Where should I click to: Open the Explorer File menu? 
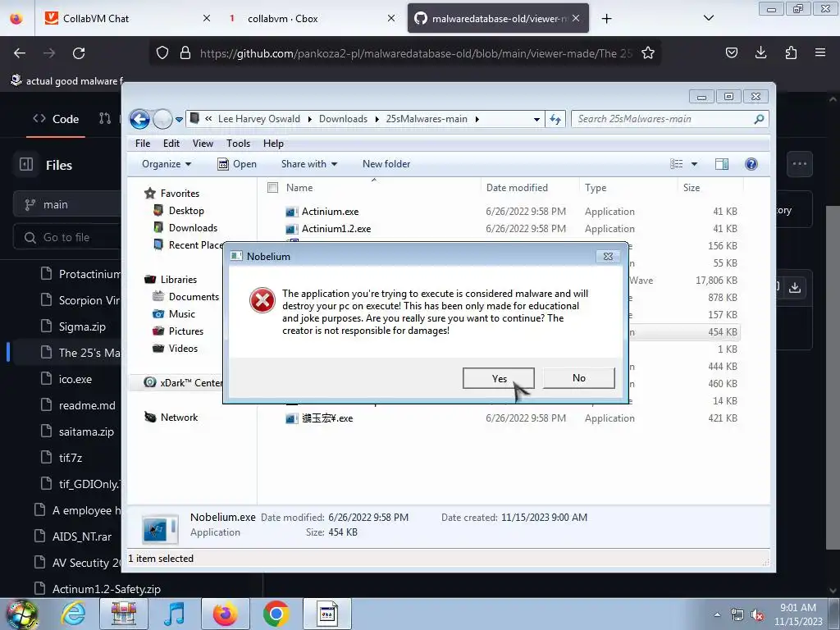coord(143,144)
